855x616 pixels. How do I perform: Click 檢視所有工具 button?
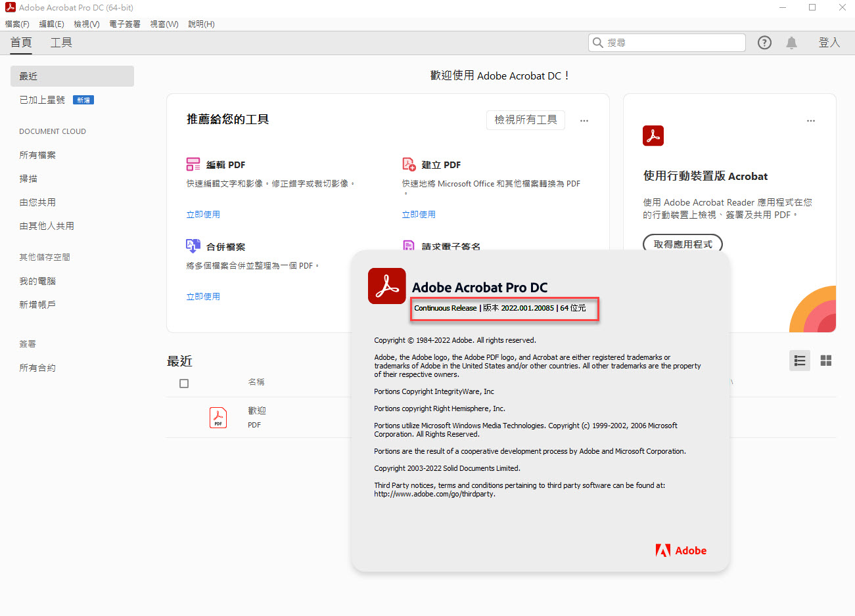pyautogui.click(x=526, y=120)
